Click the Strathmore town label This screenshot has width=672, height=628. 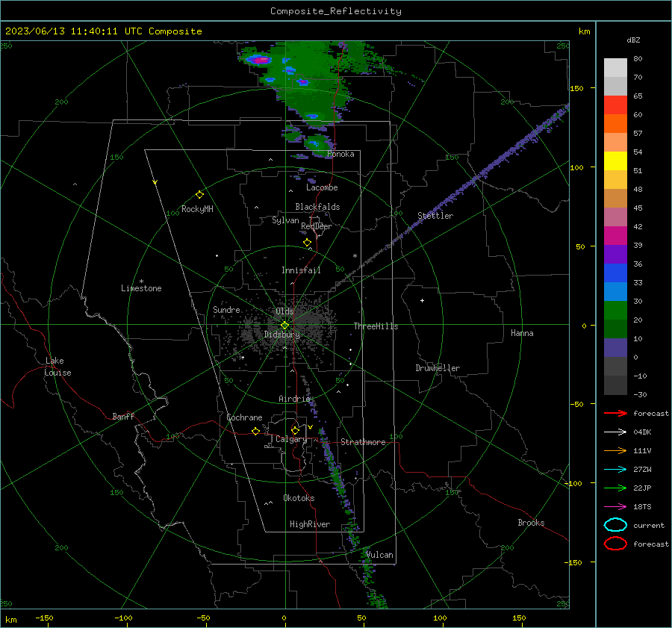point(363,442)
